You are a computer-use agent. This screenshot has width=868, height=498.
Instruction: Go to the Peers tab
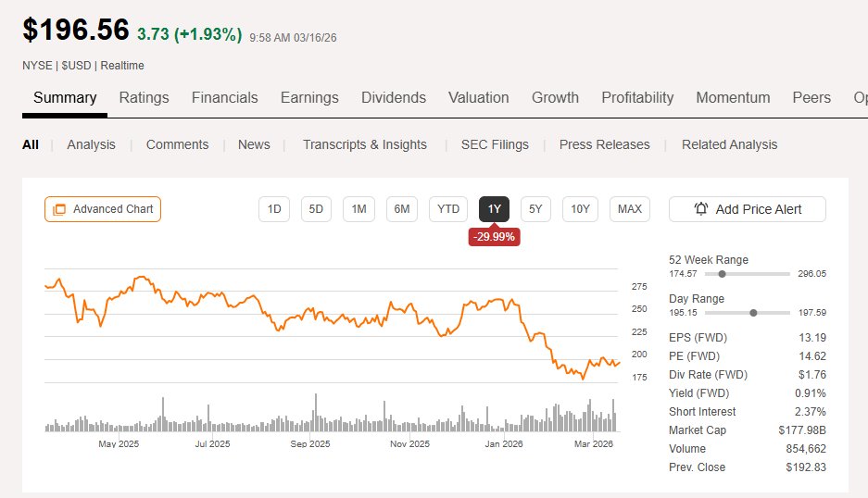point(811,98)
